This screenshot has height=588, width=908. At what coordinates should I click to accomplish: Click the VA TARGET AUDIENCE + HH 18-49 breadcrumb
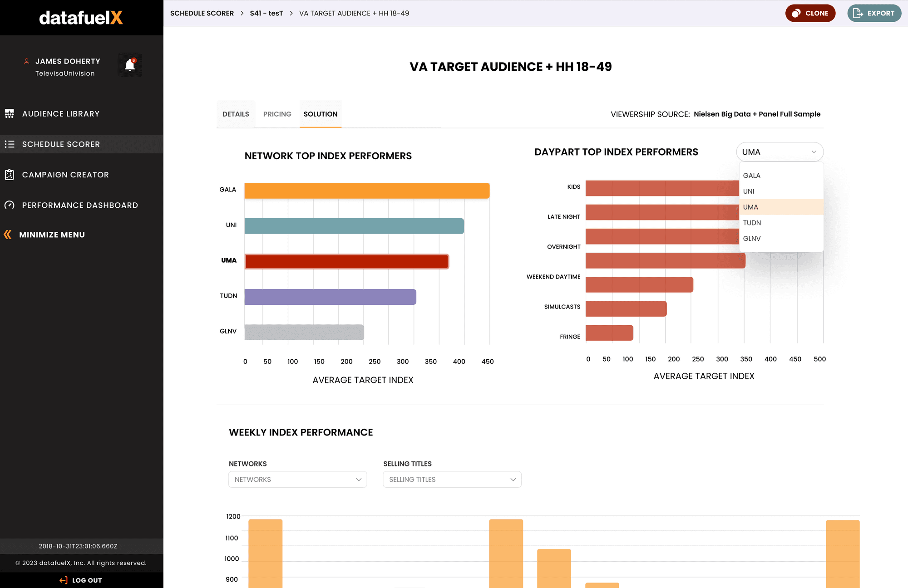[354, 13]
